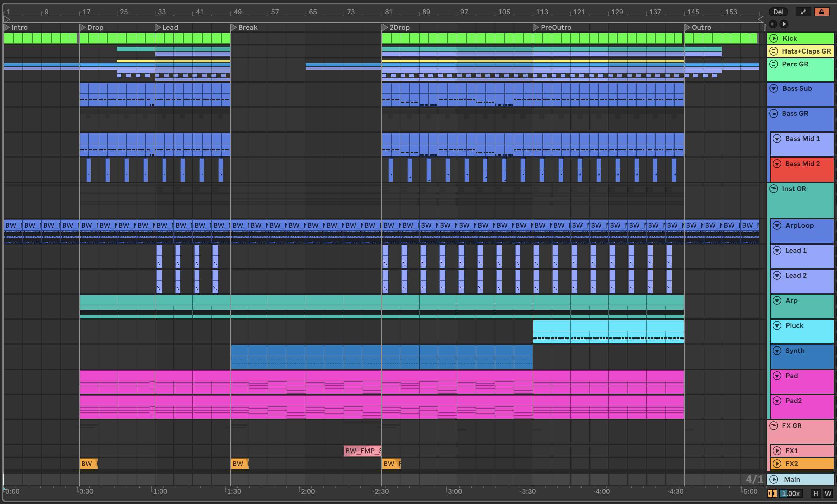Toggle the W width button
This screenshot has height=504, width=837.
[828, 493]
